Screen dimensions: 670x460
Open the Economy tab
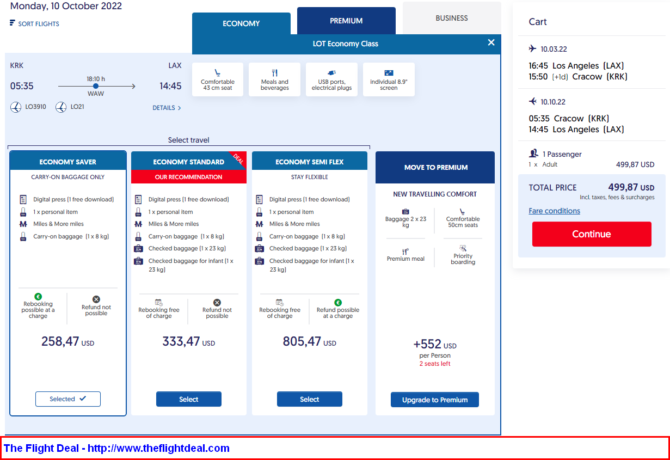pos(241,23)
